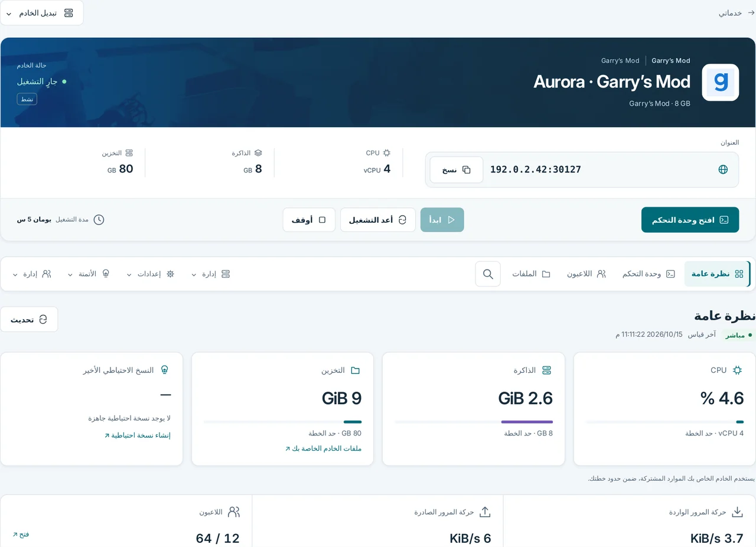Open the server switcher dropdown
Screen dimensions: 756x547
pos(41,13)
